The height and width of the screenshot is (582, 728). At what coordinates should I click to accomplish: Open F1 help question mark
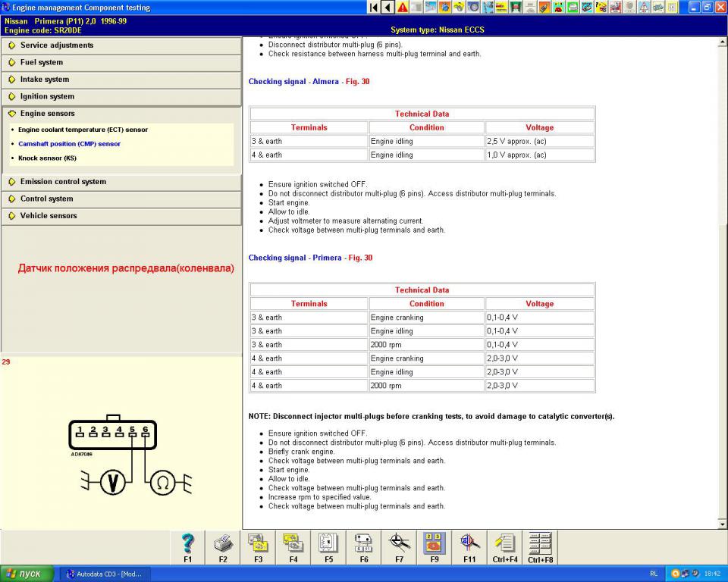(x=187, y=548)
